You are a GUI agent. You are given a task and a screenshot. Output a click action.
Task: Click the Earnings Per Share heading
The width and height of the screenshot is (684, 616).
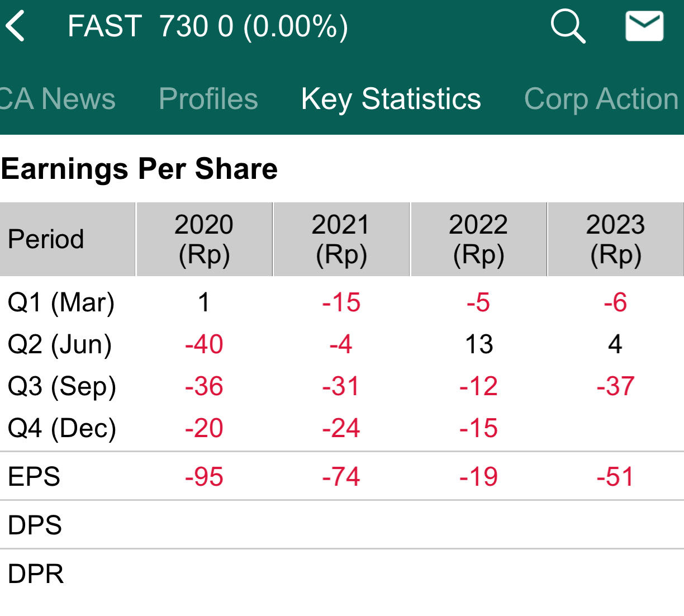[139, 169]
